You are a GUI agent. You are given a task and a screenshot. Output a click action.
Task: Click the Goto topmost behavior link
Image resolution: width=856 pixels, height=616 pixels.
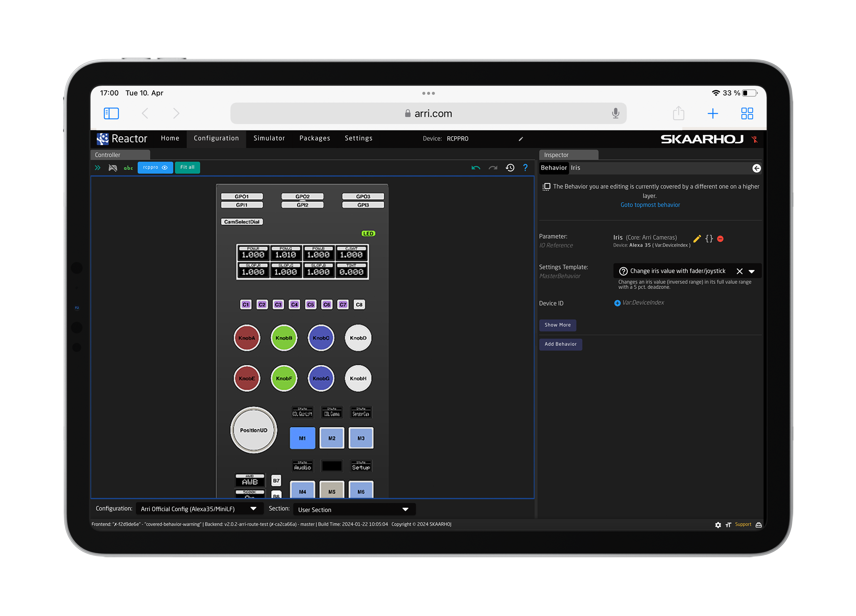(650, 205)
